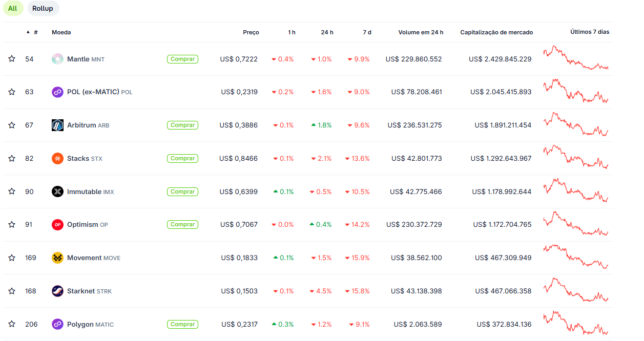Click the Mantle coin logo icon

point(57,59)
